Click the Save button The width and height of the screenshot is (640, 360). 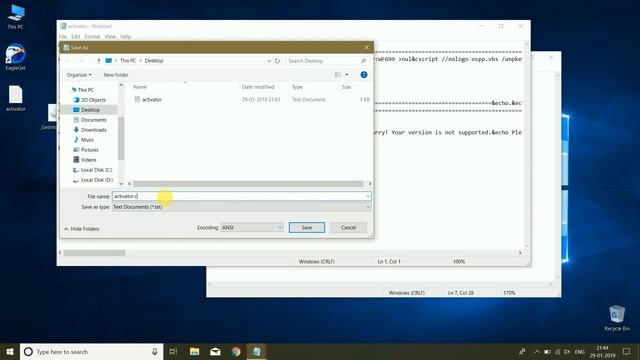click(x=307, y=227)
